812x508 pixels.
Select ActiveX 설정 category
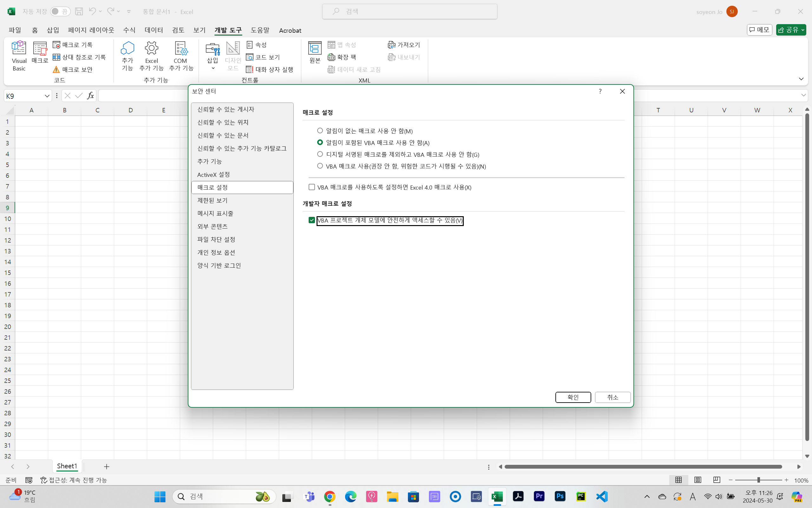tap(242, 174)
